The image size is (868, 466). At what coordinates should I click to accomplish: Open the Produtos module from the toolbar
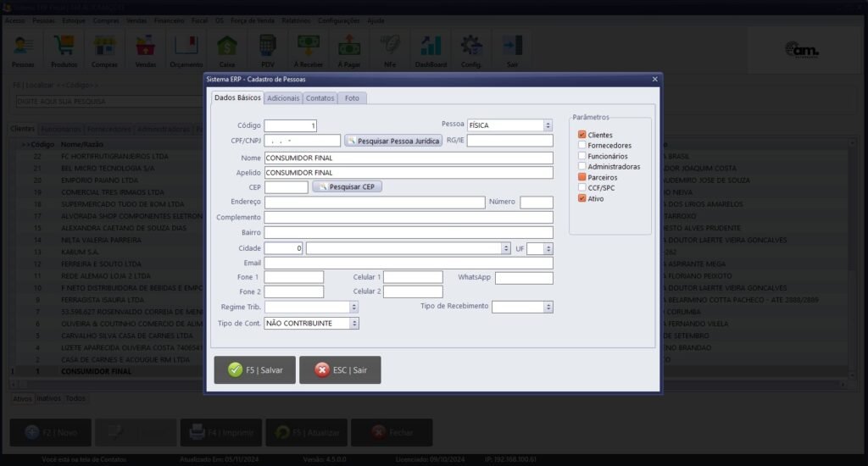pyautogui.click(x=64, y=50)
